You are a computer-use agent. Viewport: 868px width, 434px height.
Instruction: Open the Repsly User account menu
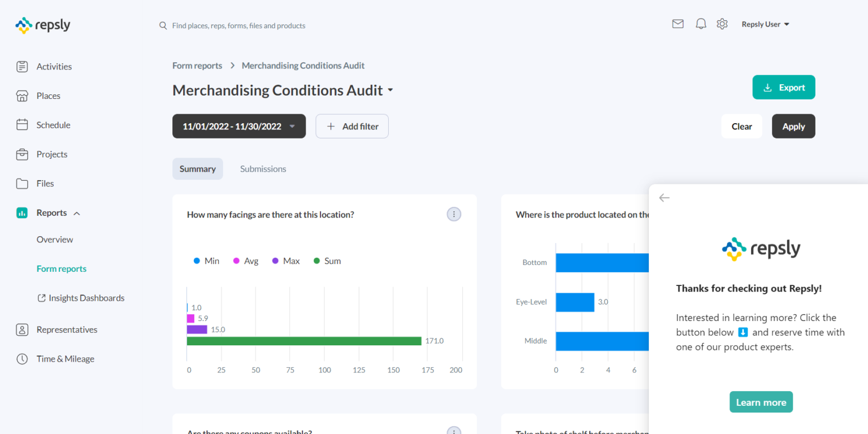click(765, 24)
